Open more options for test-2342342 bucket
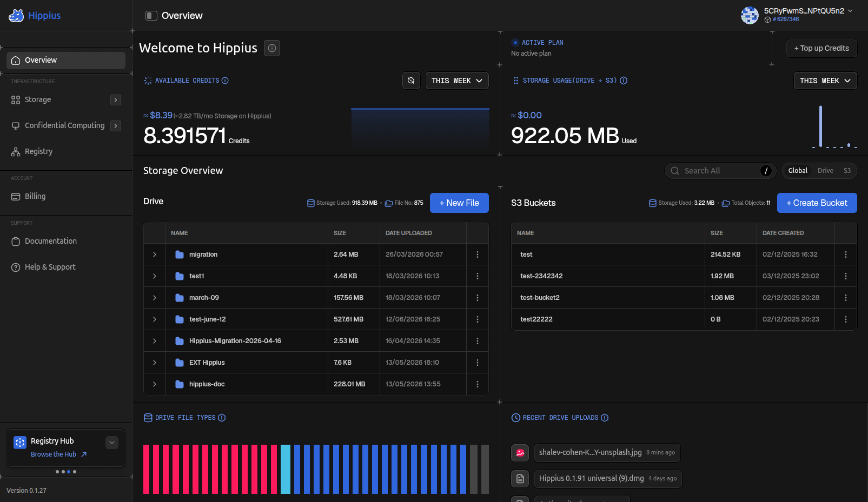Image resolution: width=868 pixels, height=502 pixels. pyautogui.click(x=846, y=276)
